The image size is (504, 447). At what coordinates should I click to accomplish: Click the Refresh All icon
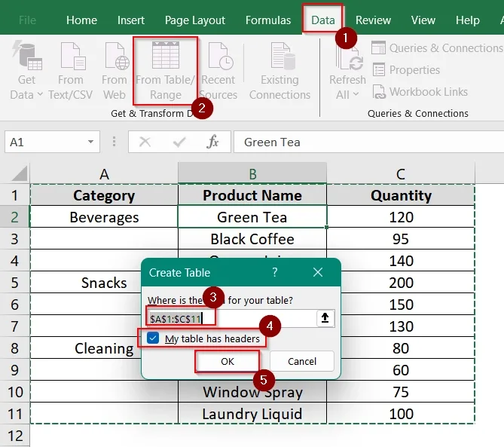(x=350, y=58)
